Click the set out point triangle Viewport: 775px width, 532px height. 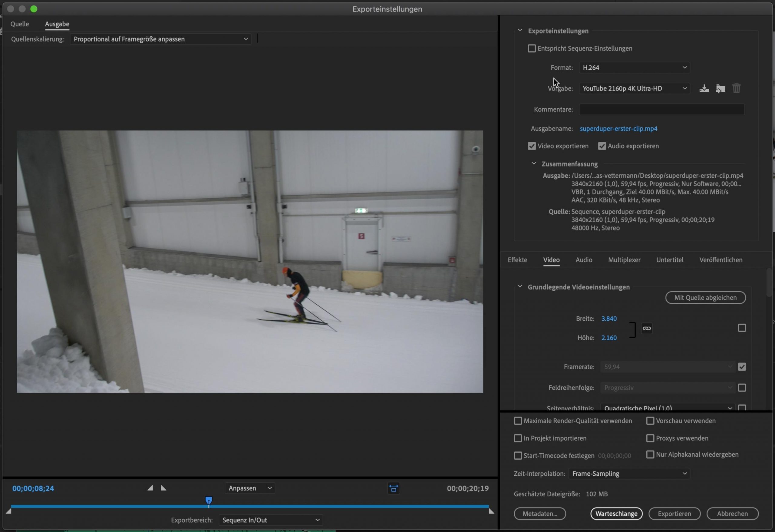click(163, 488)
